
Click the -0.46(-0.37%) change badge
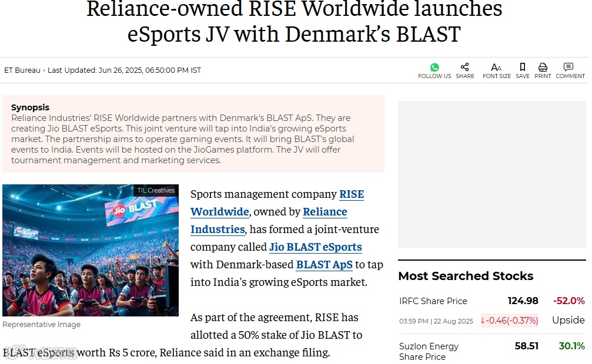pyautogui.click(x=509, y=321)
